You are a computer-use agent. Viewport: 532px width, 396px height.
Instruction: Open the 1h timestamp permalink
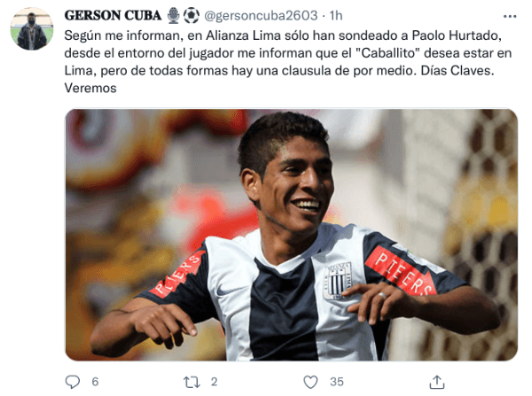tap(336, 16)
